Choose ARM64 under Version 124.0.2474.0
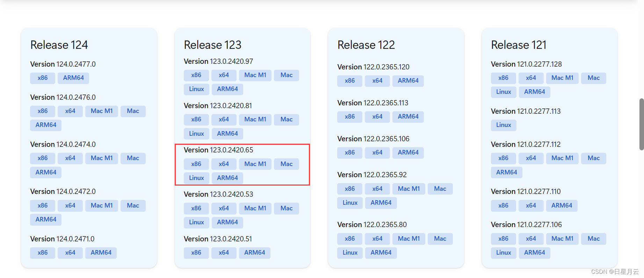Image resolution: width=644 pixels, height=278 pixels. [46, 172]
